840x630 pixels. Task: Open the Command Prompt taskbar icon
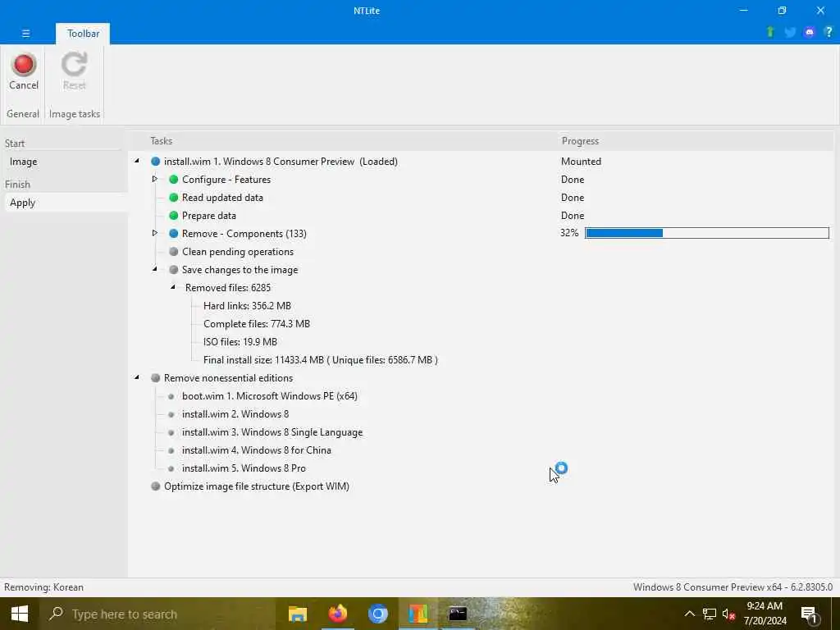coord(458,614)
